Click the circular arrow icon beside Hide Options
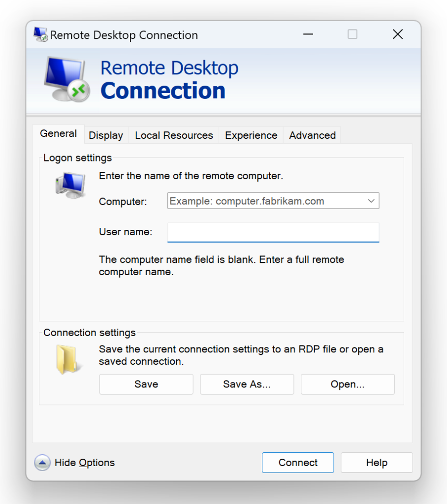This screenshot has width=447, height=504. click(42, 463)
